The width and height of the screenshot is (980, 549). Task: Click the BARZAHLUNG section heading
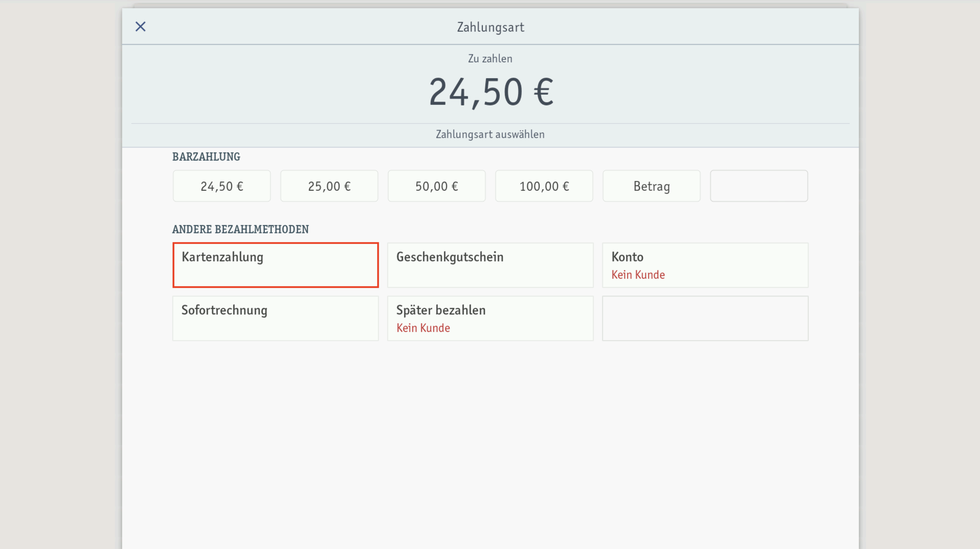coord(206,157)
